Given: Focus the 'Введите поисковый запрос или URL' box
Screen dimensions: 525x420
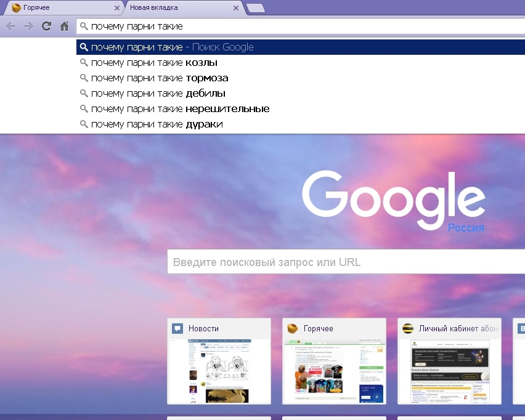Looking at the screenshot, I should point(346,262).
